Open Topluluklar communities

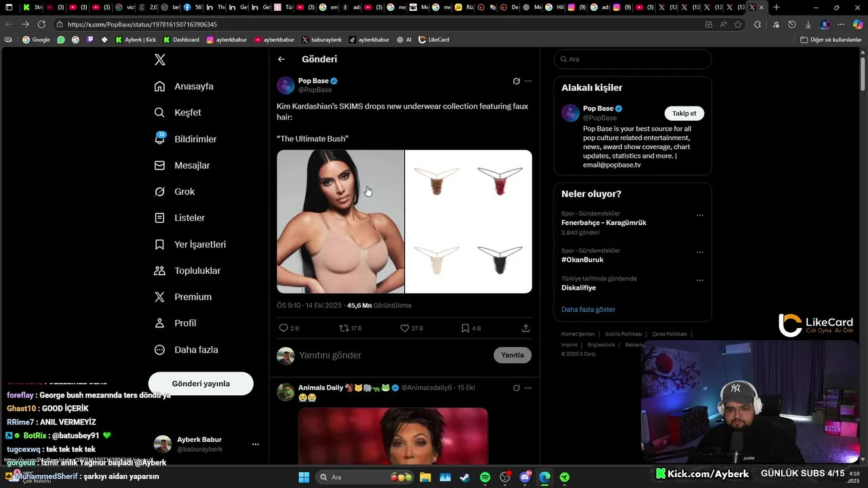coord(188,270)
